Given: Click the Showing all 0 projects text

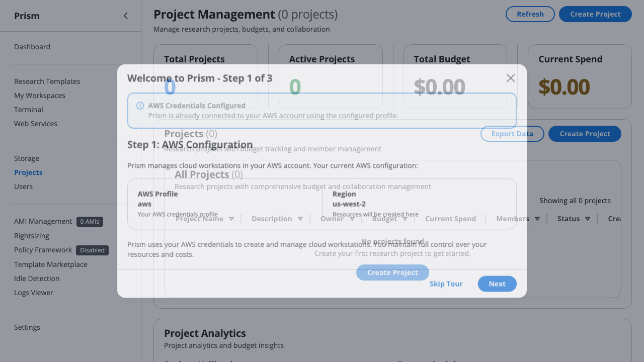Looking at the screenshot, I should click(575, 201).
